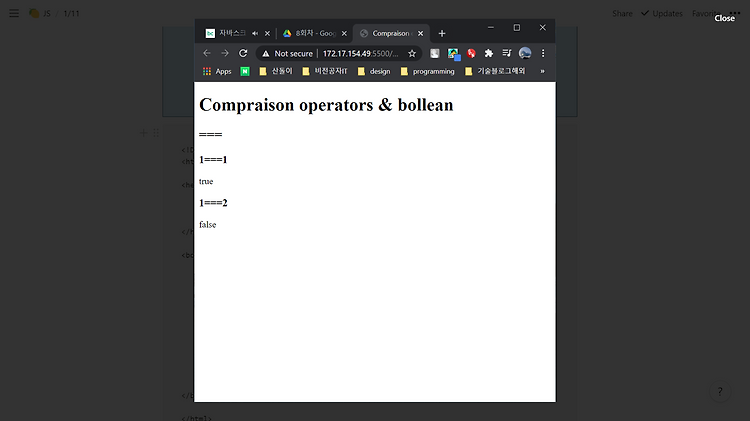Image resolution: width=750 pixels, height=421 pixels.
Task: Click the add block plus icon
Action: click(143, 133)
